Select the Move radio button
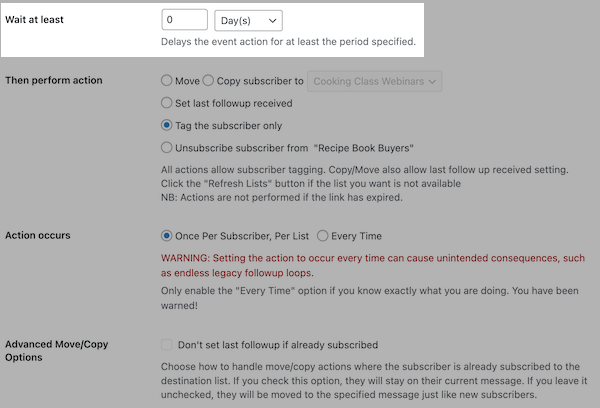 167,80
